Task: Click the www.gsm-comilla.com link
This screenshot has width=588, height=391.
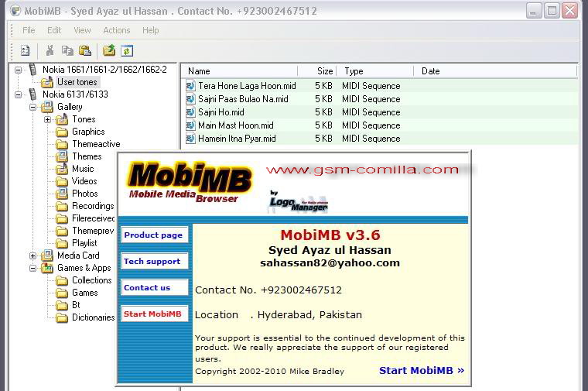Action: (362, 170)
